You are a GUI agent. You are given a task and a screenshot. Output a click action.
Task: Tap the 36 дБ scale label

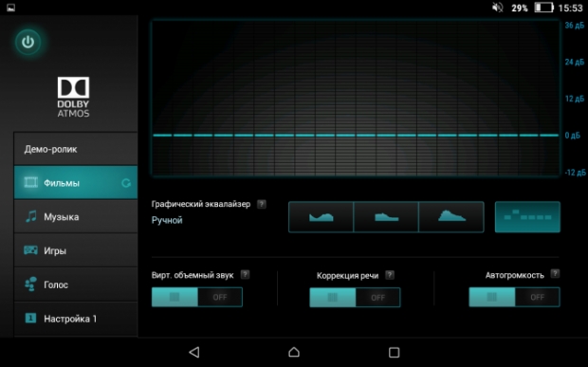(575, 25)
